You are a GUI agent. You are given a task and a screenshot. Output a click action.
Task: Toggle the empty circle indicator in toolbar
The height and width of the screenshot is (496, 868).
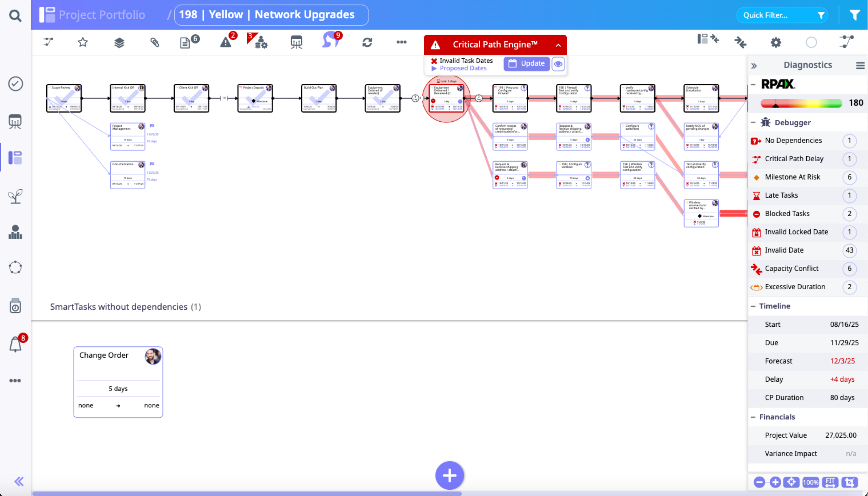click(811, 43)
